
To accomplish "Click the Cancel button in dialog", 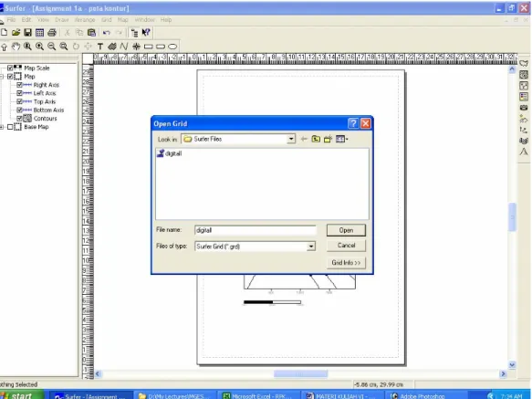I will click(x=346, y=246).
